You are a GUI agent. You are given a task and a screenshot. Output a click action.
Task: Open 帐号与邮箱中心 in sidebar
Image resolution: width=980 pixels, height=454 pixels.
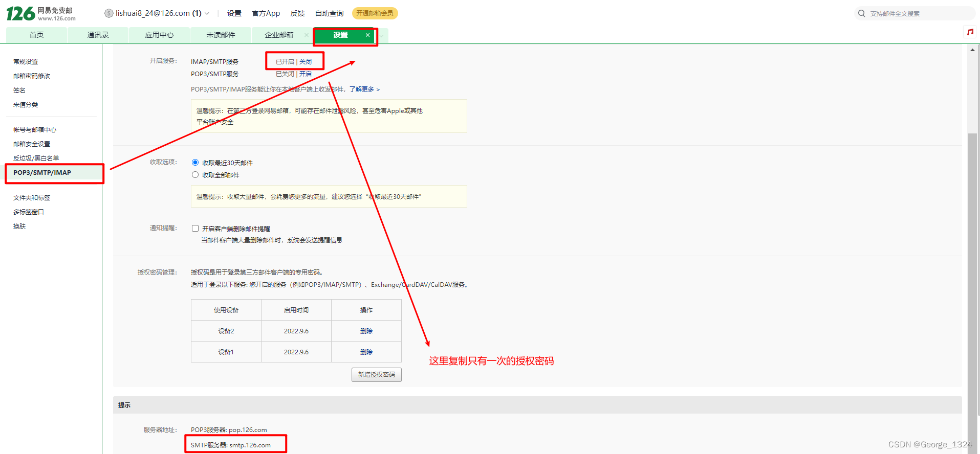tap(35, 129)
